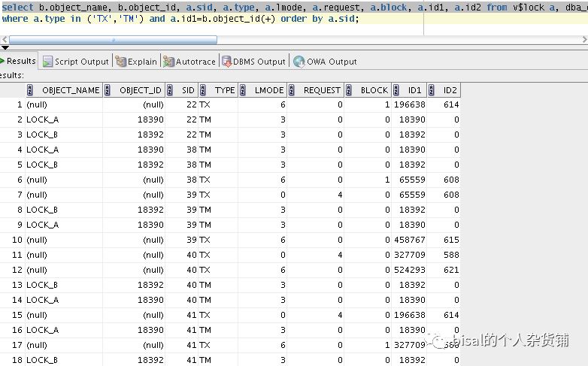Switch to the Results tab
The width and height of the screenshot is (588, 366).
[x=20, y=61]
